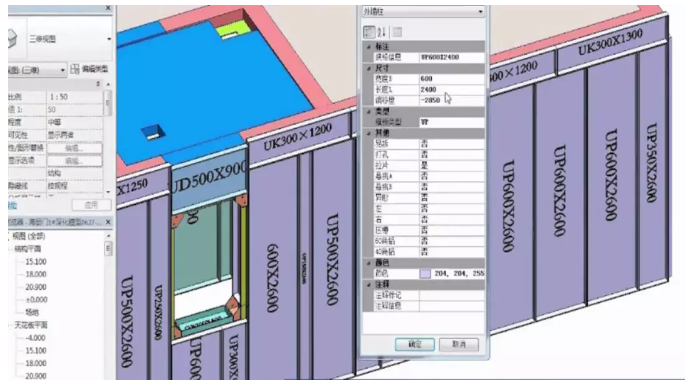Select the length value 2400 field
Viewport: 699px width, 391px height.
coord(452,90)
